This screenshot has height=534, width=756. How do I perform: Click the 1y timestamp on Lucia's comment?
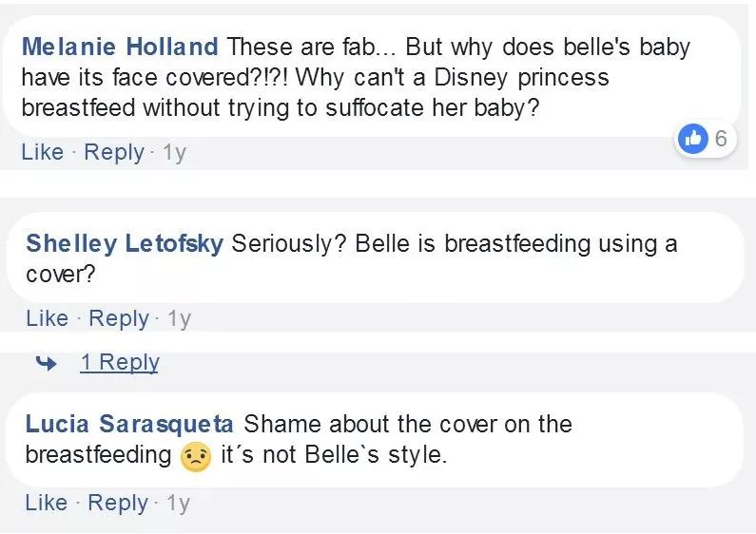[178, 503]
